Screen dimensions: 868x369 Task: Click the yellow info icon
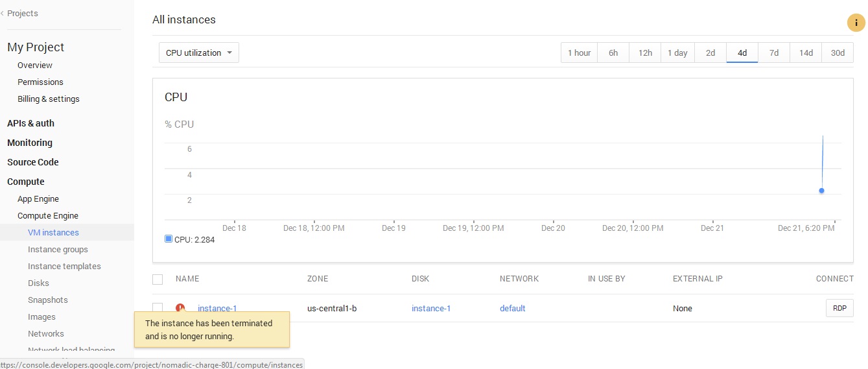[x=856, y=22]
